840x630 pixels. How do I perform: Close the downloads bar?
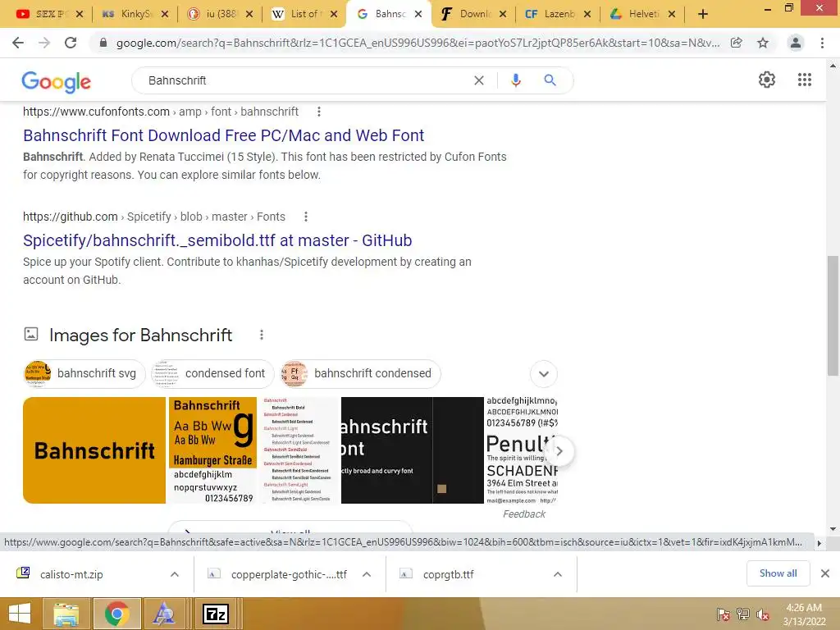point(825,573)
